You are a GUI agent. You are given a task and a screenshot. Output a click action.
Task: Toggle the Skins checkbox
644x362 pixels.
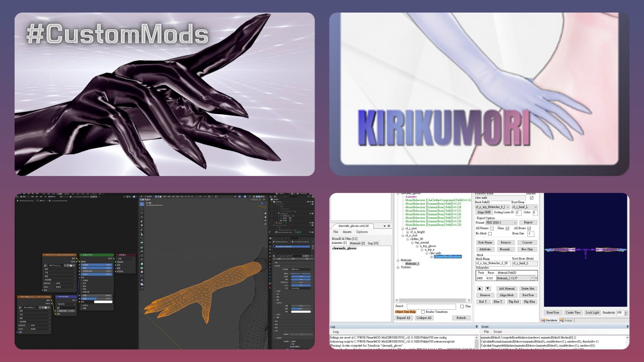(x=507, y=228)
